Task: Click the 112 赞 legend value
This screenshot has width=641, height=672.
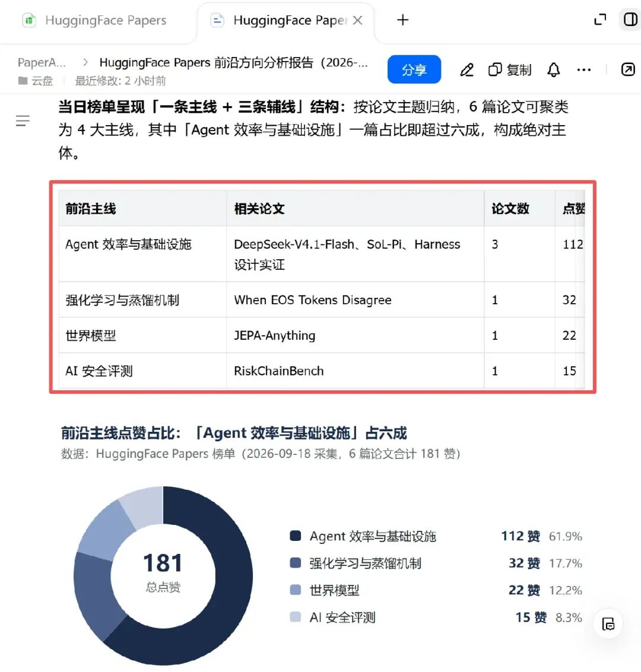Action: coord(521,536)
